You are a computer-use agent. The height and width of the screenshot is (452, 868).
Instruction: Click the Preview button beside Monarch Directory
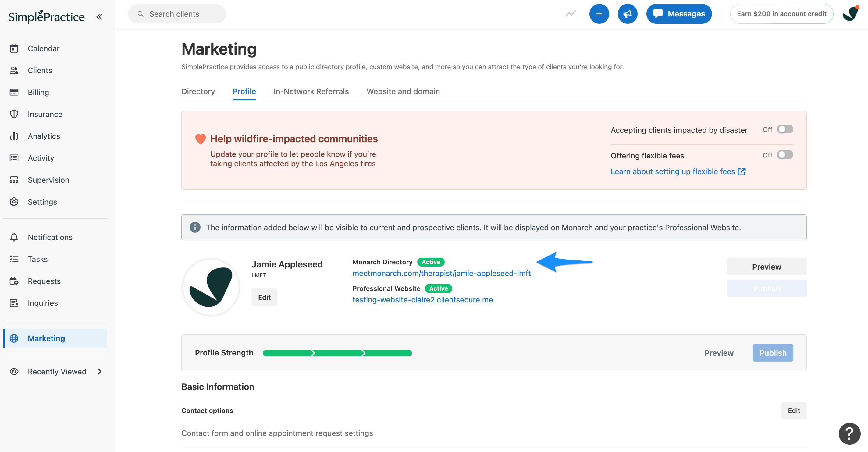pos(766,267)
